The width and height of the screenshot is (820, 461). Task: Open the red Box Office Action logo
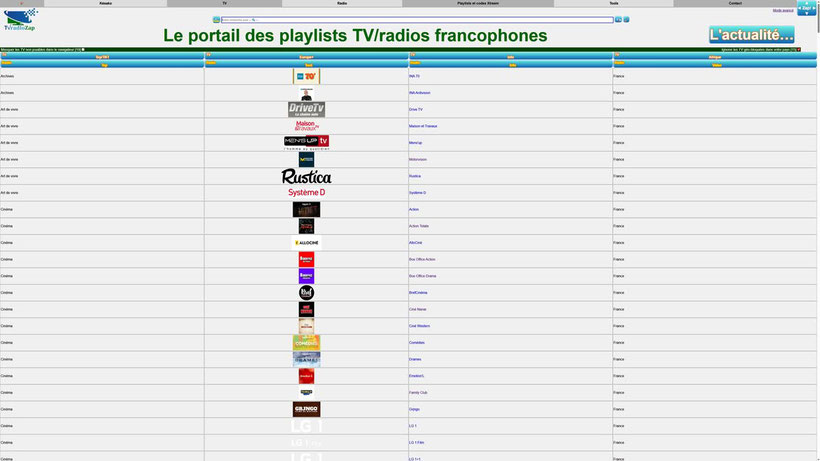click(306, 259)
